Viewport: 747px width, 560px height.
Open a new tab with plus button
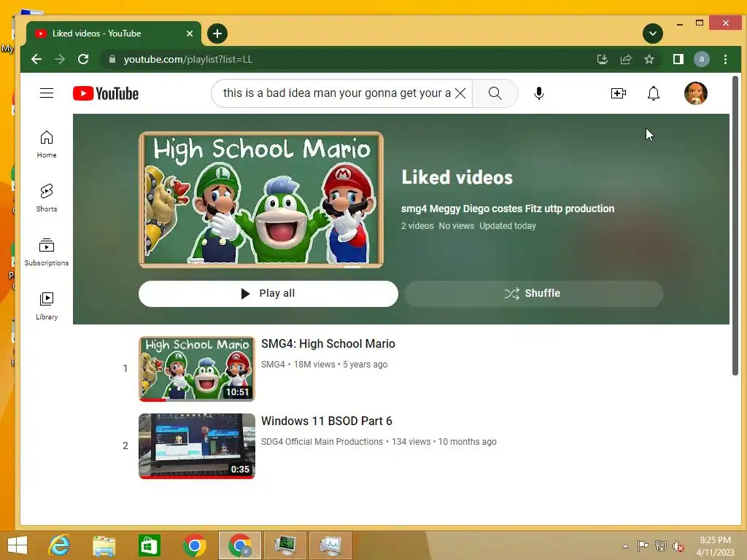coord(217,34)
